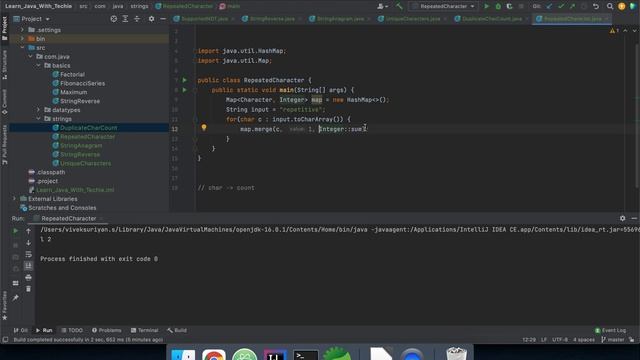
Task: Click the up arrow in Run console
Action: 28,231
